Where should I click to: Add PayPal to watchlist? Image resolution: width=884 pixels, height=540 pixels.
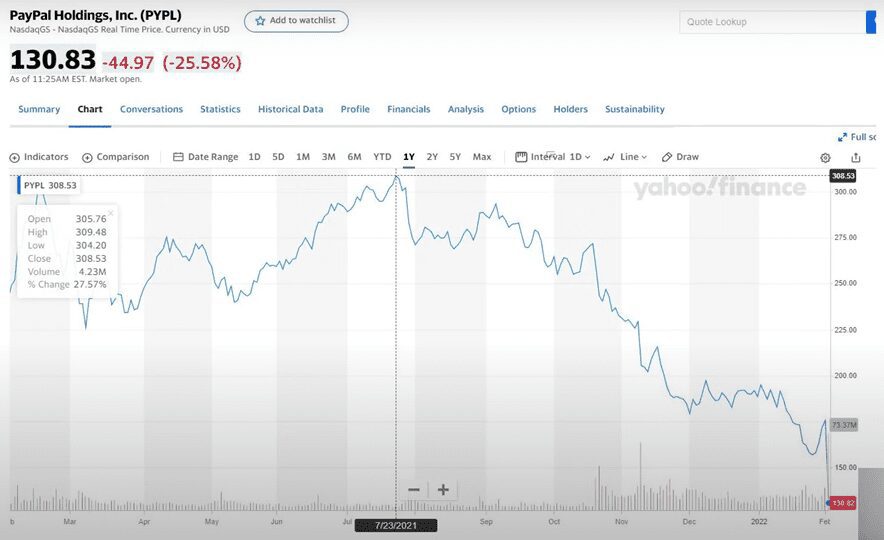pyautogui.click(x=296, y=21)
